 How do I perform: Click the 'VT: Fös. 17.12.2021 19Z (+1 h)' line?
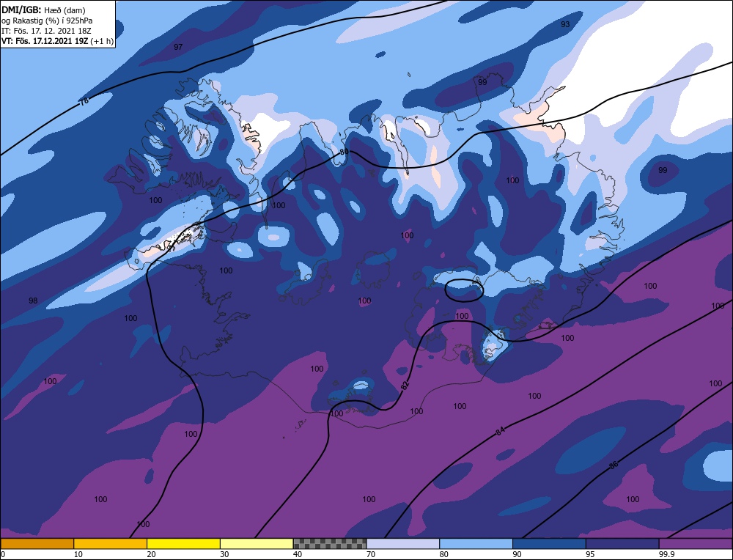57,40
